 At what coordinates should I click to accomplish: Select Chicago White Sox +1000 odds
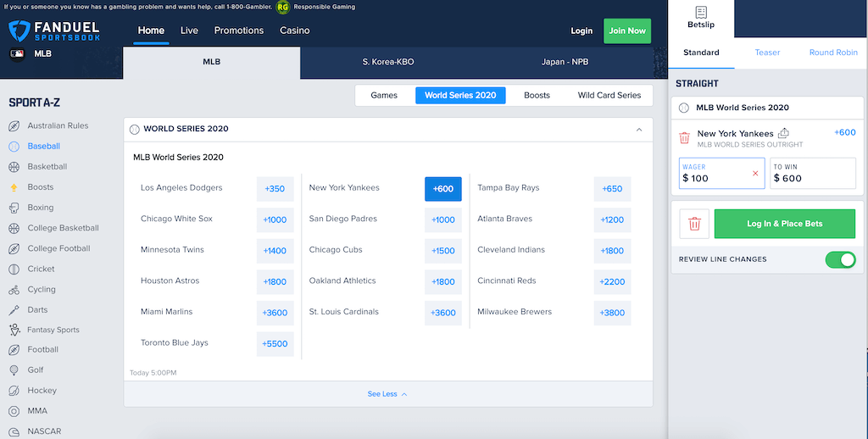coord(275,219)
